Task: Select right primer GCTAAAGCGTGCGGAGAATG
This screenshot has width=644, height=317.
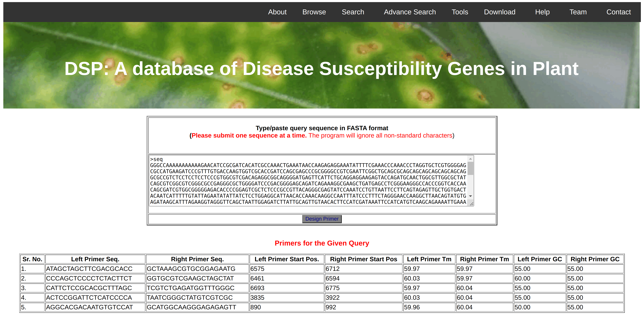Action: 191,269
